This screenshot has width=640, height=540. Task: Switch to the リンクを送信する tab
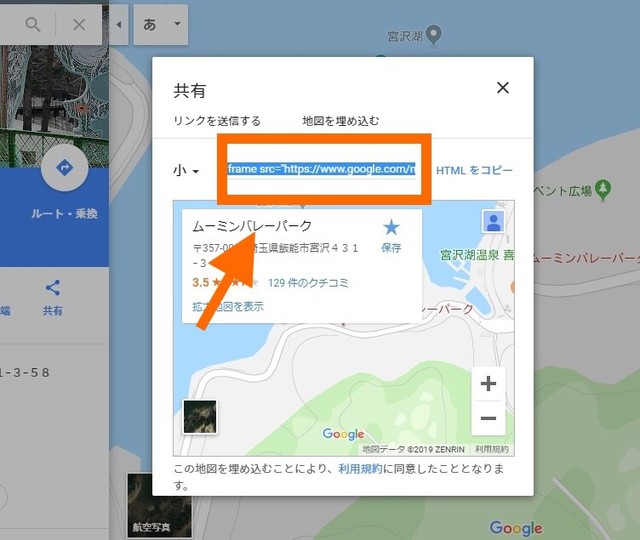pos(217,121)
